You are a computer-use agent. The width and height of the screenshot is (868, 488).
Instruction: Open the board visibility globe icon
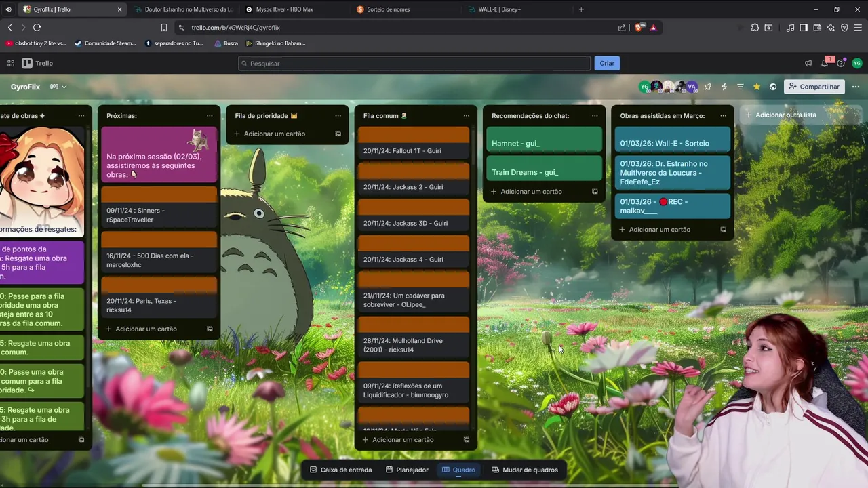pyautogui.click(x=773, y=87)
